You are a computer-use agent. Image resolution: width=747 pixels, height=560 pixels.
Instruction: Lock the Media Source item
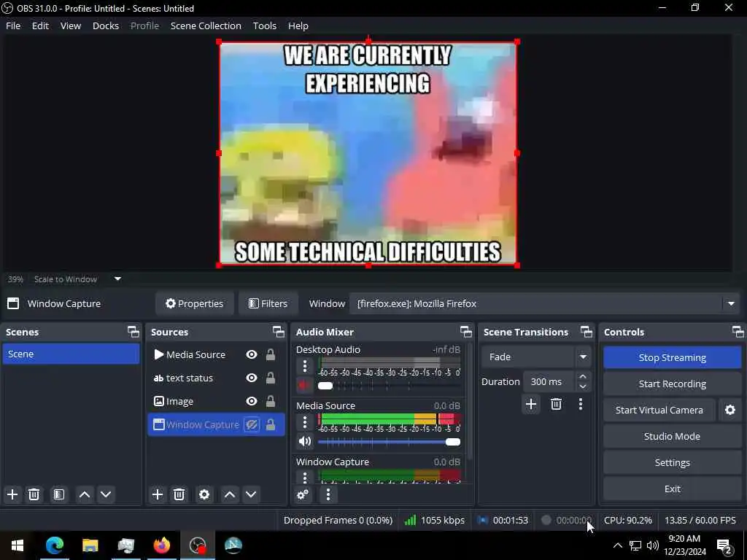270,354
